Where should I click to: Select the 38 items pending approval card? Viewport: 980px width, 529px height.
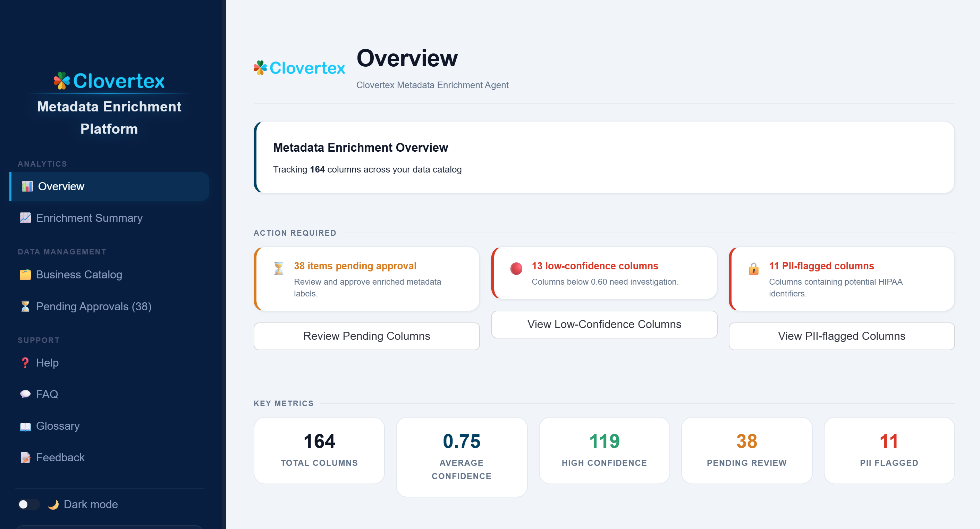click(x=366, y=279)
